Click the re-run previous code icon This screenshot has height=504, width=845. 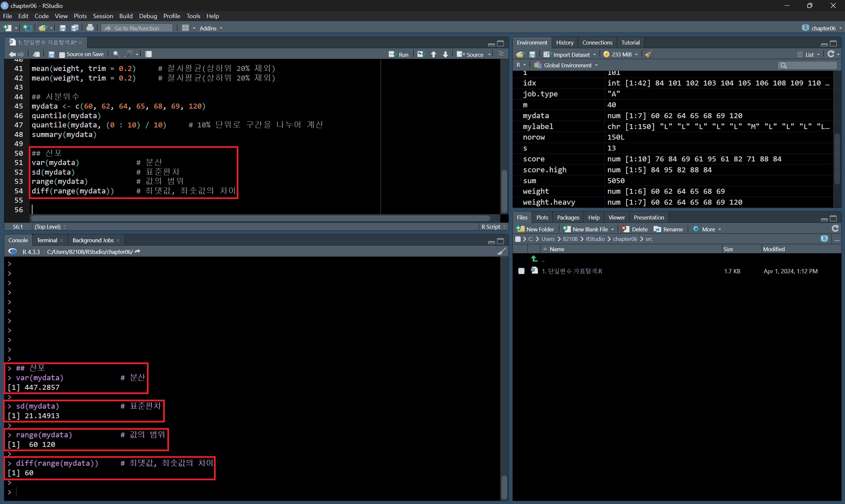click(421, 54)
